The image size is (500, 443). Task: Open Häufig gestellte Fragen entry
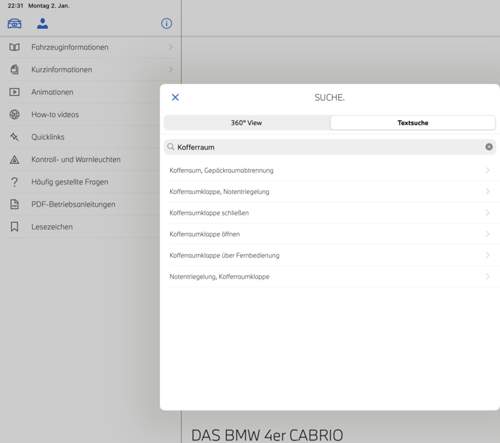point(80,182)
